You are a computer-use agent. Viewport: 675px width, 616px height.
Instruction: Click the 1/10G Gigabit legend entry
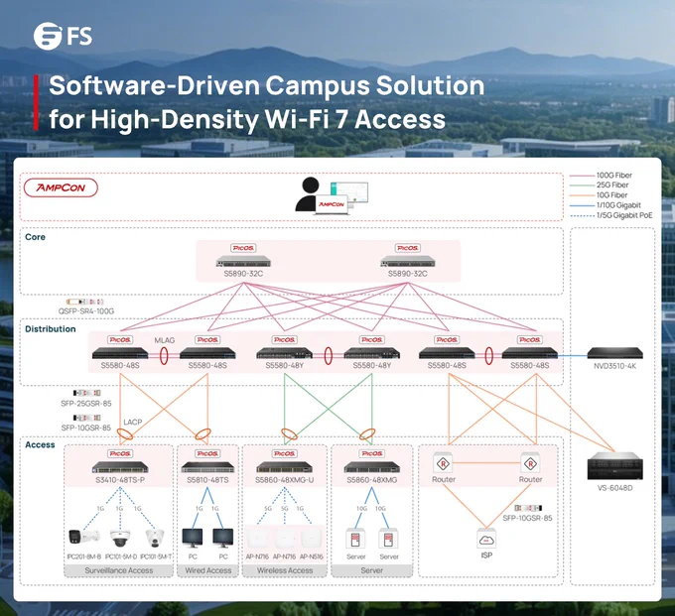(606, 205)
